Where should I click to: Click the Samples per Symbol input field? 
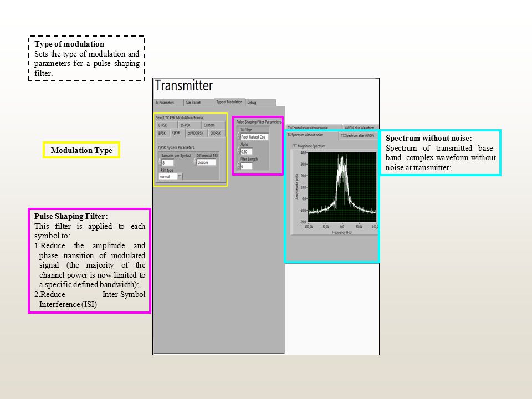pyautogui.click(x=167, y=163)
